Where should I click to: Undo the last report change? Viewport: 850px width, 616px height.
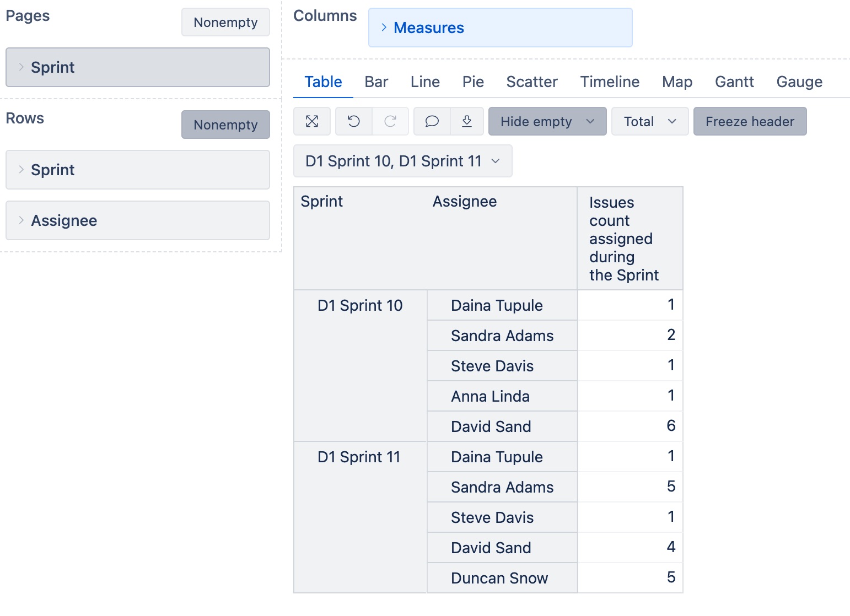(354, 121)
